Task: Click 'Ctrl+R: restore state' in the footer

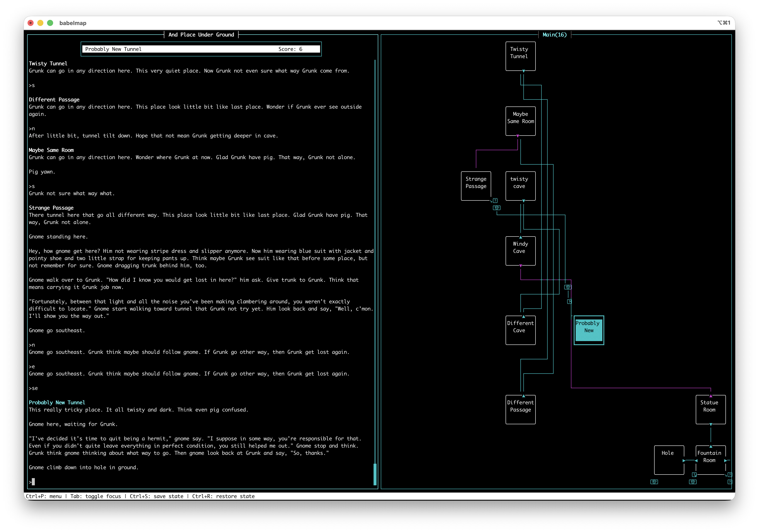Action: pyautogui.click(x=223, y=496)
